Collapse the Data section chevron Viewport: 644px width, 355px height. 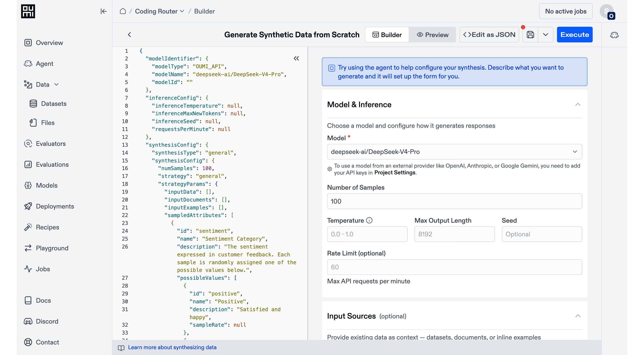click(57, 84)
